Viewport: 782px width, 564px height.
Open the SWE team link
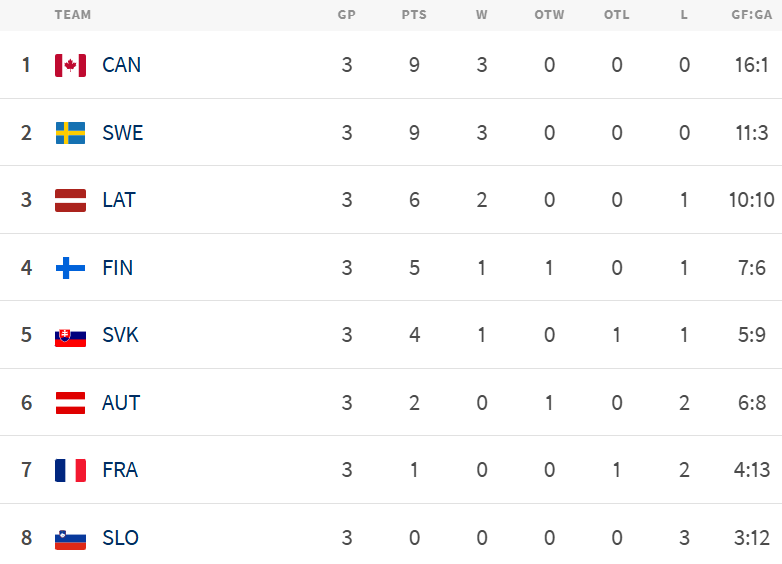[x=122, y=133]
